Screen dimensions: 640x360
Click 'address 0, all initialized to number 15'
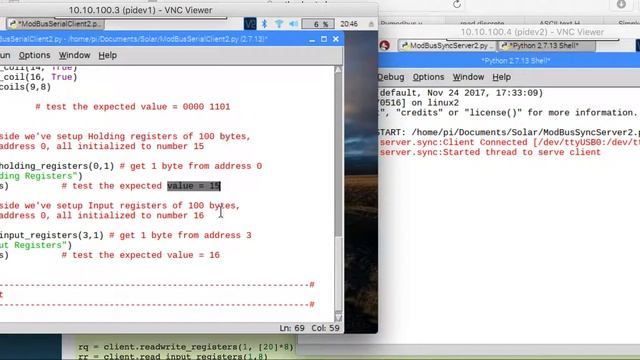[x=102, y=147]
